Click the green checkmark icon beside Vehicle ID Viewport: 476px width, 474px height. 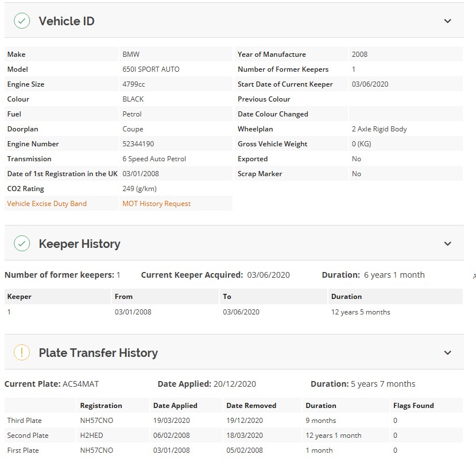coord(22,21)
